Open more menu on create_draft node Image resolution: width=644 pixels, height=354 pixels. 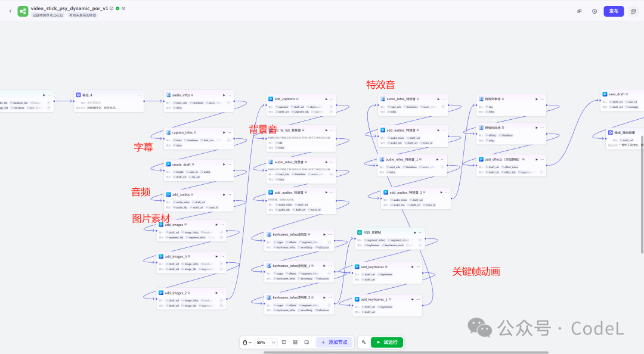pyautogui.click(x=229, y=164)
